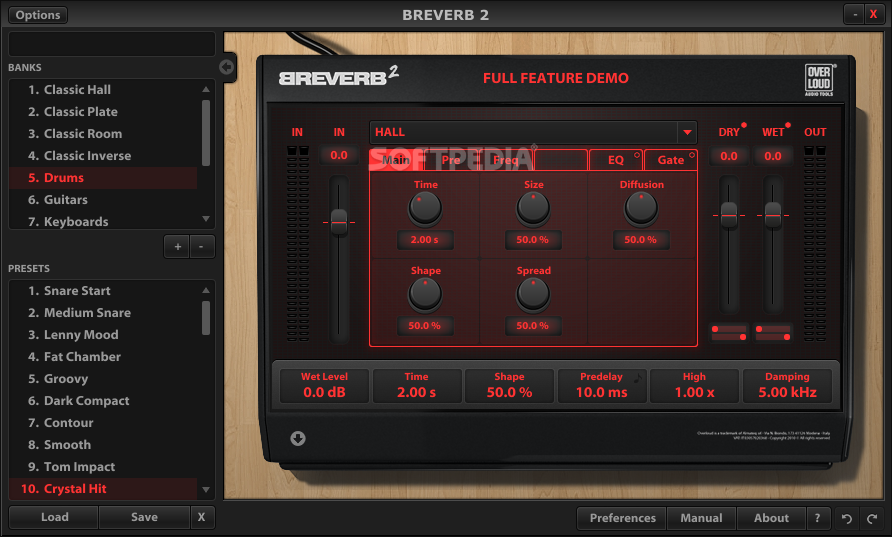Click the Damping 5.00 kHz quick control

tap(787, 386)
